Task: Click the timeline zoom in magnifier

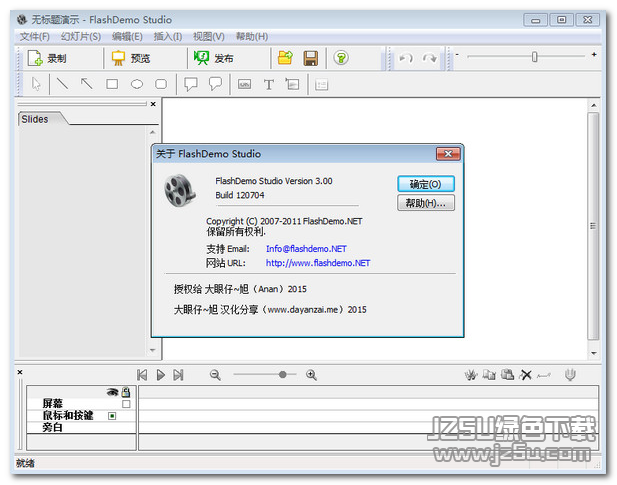Action: [x=311, y=374]
